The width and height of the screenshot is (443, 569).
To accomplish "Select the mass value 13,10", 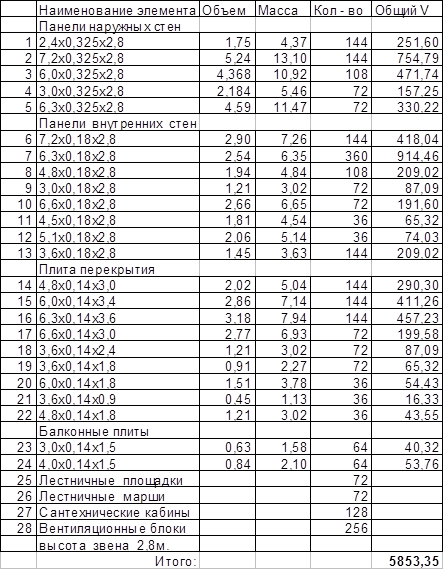I will 283,58.
